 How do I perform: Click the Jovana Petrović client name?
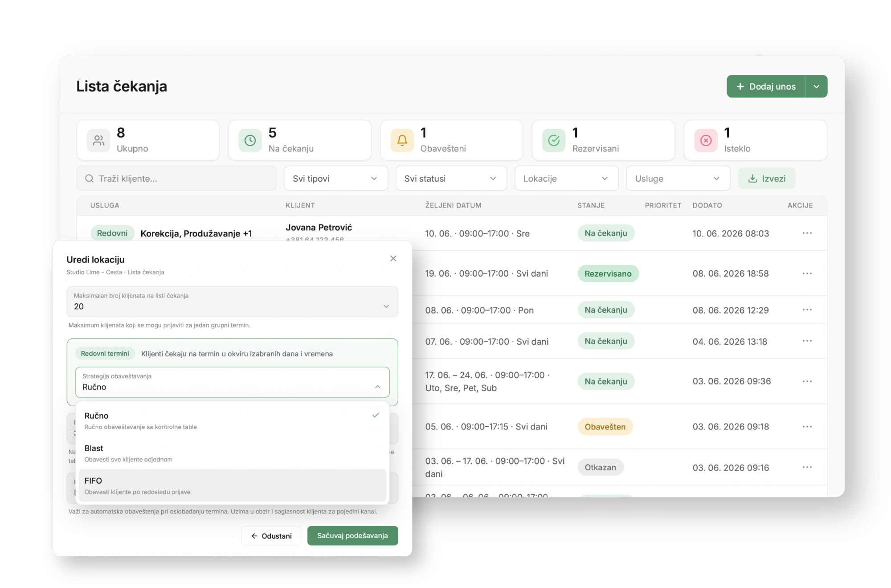tap(319, 227)
